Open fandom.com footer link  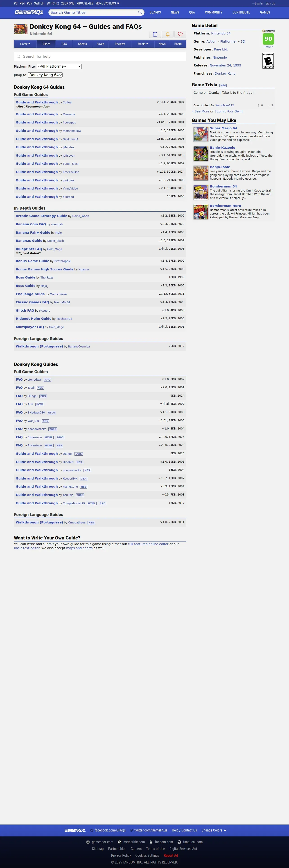[x=161, y=842]
